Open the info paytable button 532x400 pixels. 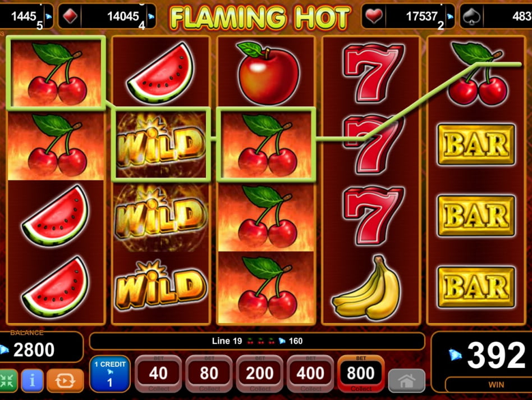tap(32, 381)
